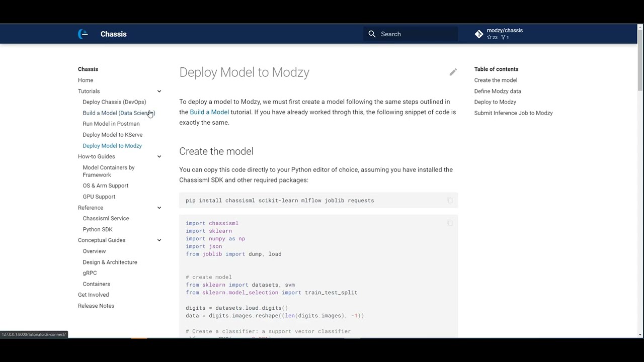Jump to Deploy to Modzy section
This screenshot has width=644, height=362.
click(x=495, y=102)
